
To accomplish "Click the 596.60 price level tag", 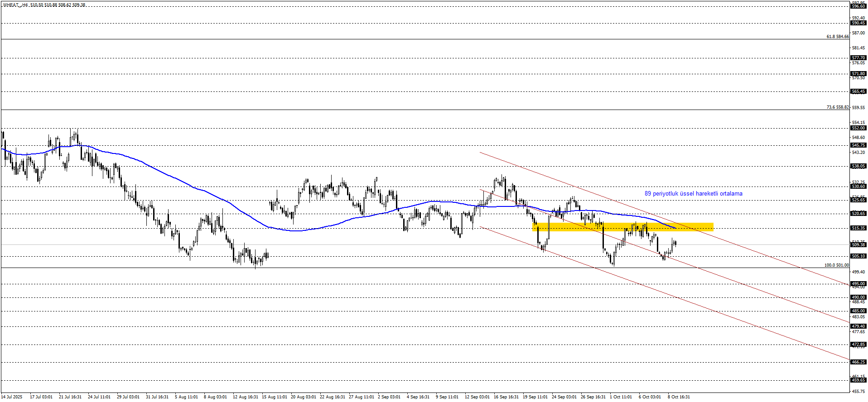I will (x=858, y=6).
